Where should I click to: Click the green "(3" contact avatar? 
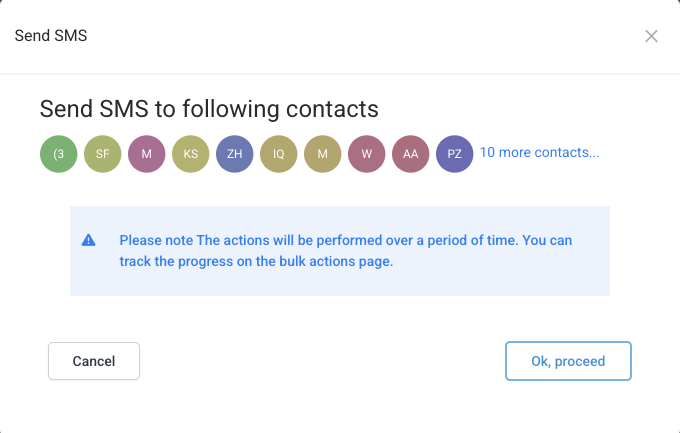pos(59,154)
